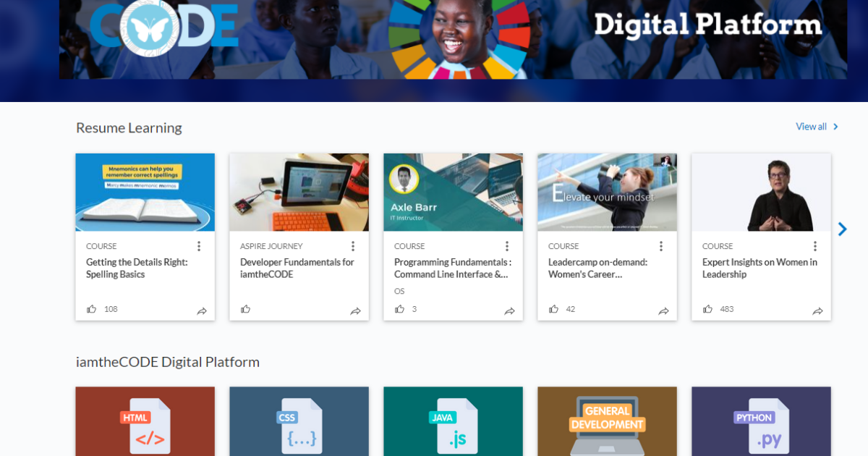Open Expert Insights on Women in Leadership title
The height and width of the screenshot is (456, 868).
760,269
